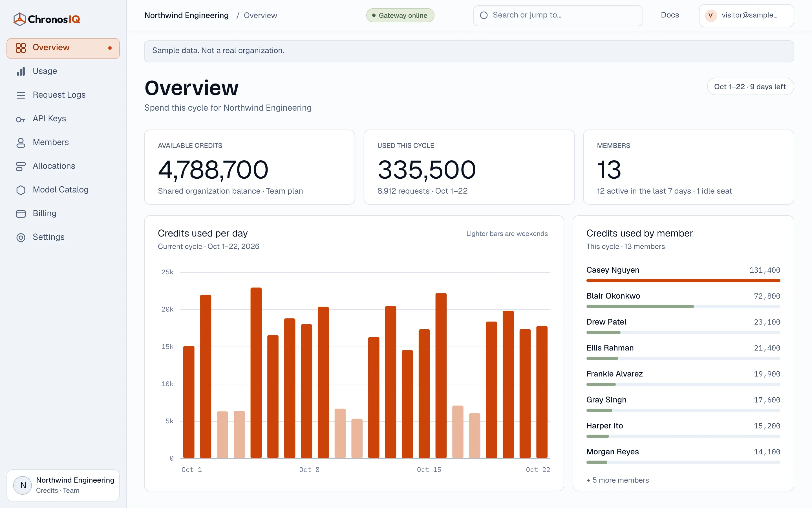812x508 pixels.
Task: Click the Members count card
Action: 689,167
